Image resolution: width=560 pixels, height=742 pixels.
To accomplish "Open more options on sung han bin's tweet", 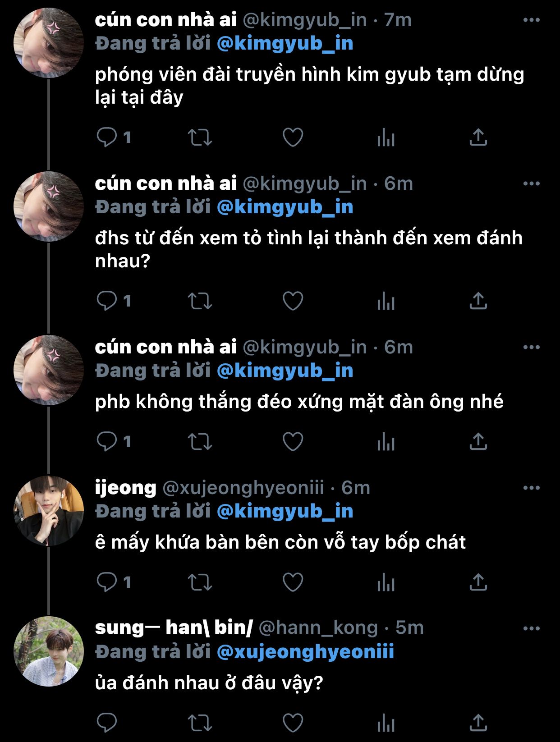I will pyautogui.click(x=531, y=628).
